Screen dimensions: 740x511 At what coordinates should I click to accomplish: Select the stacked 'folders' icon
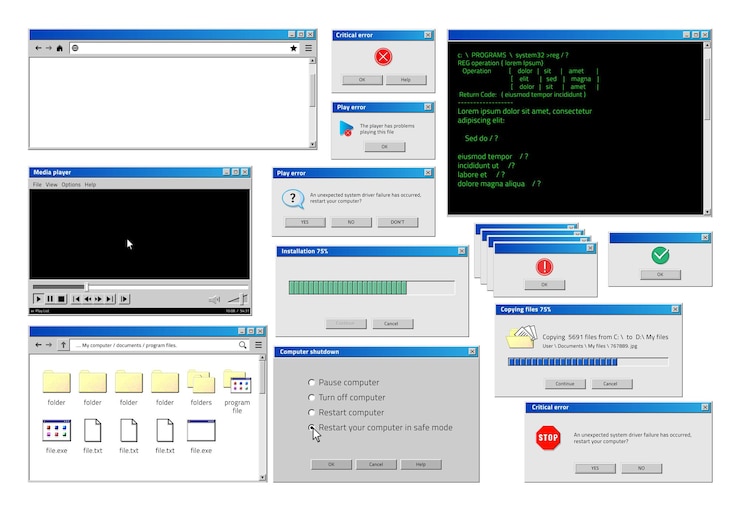click(201, 381)
